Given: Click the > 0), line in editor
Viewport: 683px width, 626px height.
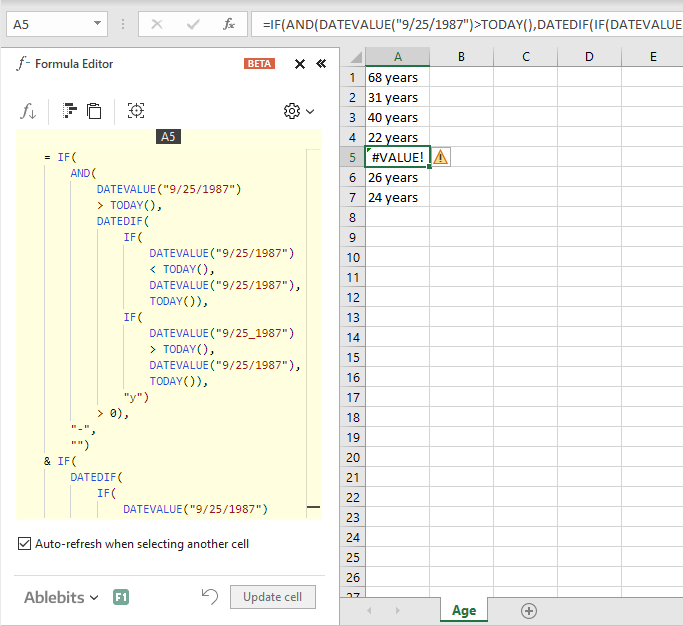Looking at the screenshot, I should pos(113,413).
